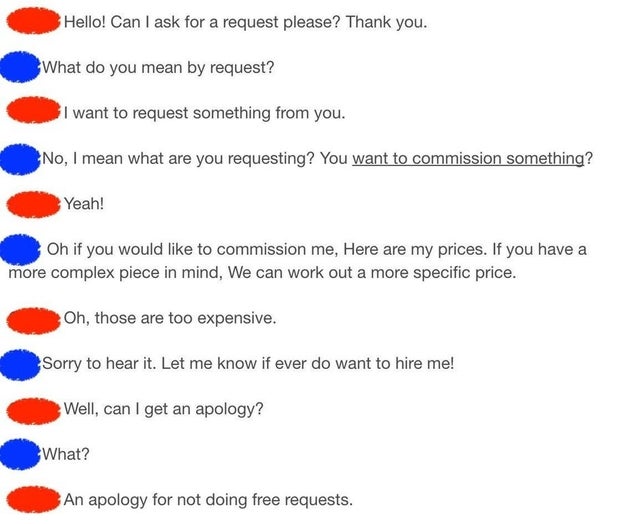This screenshot has height=524, width=625.
Task: Select the "Oh, those are too expensive." message
Action: (x=170, y=318)
